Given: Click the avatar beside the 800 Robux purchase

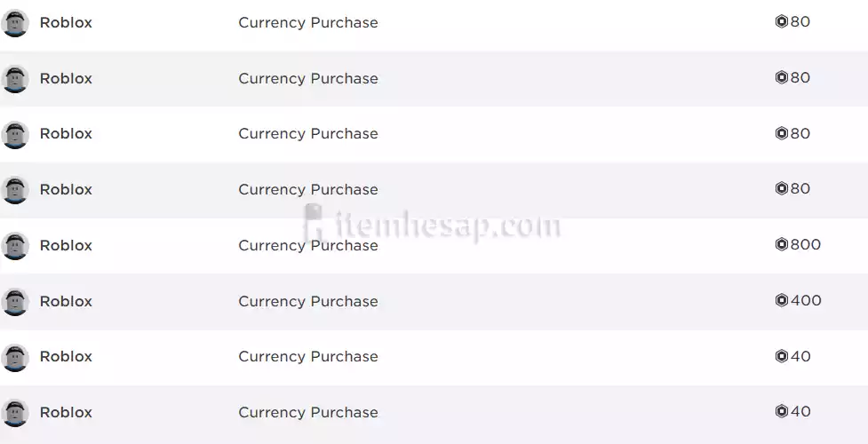Looking at the screenshot, I should pyautogui.click(x=15, y=246).
